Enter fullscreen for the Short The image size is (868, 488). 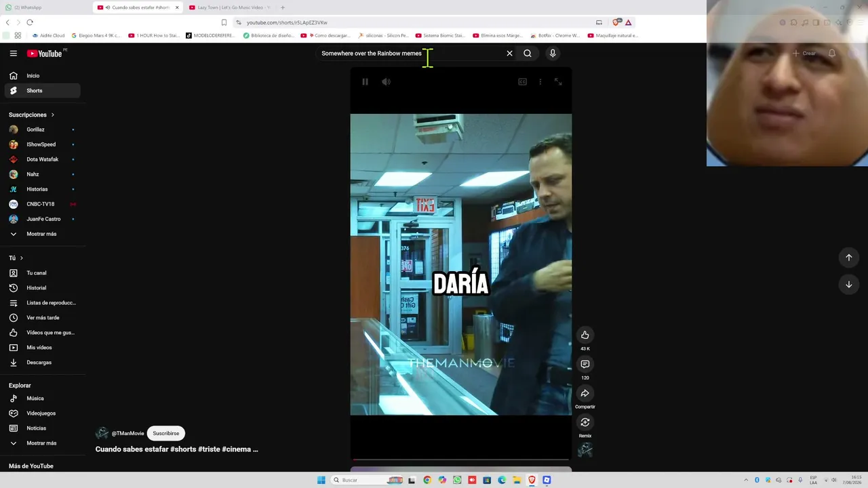point(558,82)
